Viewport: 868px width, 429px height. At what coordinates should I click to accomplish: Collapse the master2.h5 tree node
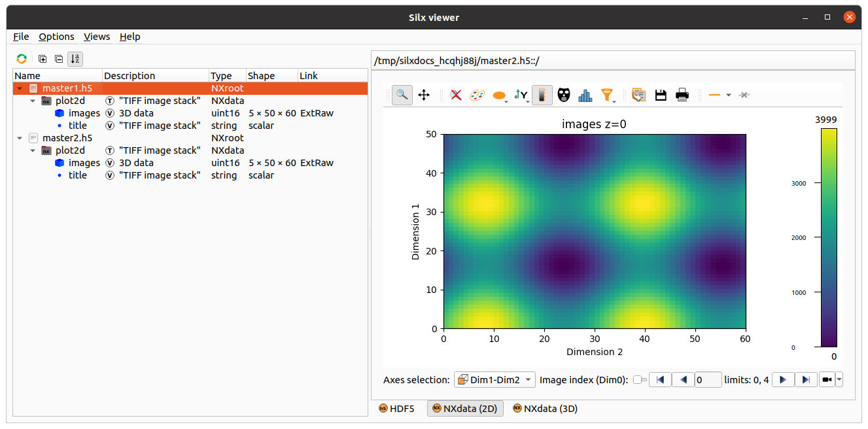pyautogui.click(x=20, y=138)
